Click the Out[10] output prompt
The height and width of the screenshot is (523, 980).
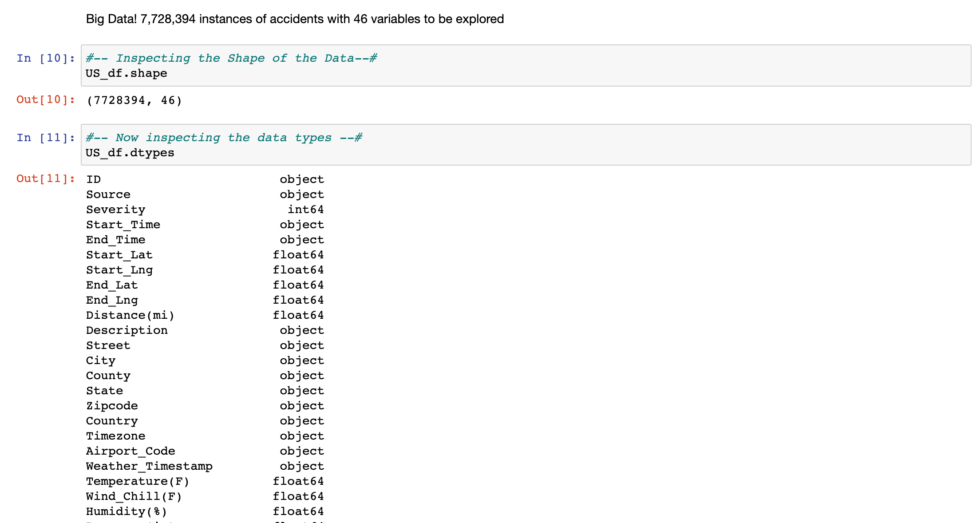point(46,99)
